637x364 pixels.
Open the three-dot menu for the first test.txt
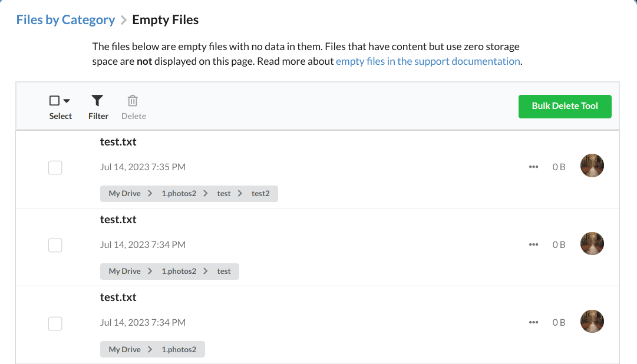point(533,167)
